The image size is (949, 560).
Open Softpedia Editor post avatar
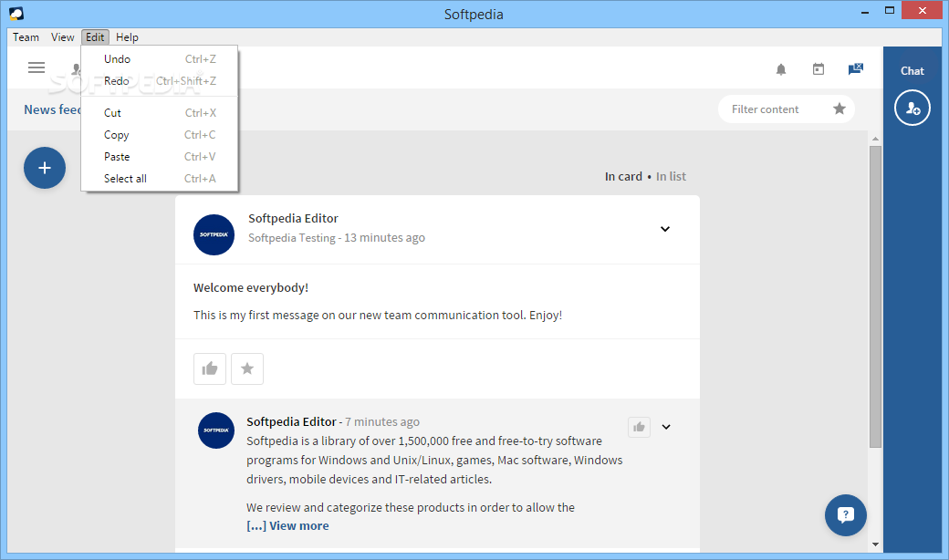tap(214, 234)
